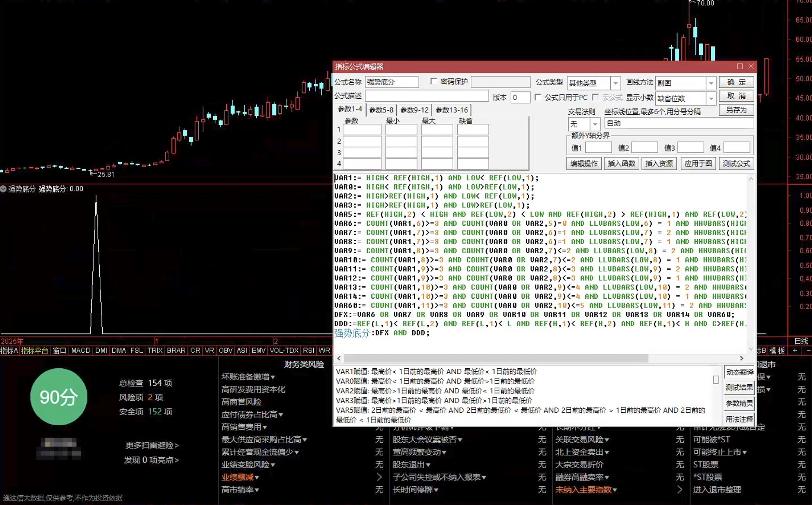This screenshot has width=812, height=505.
Task: Open 未纳入主要指数 detail arrow
Action: click(680, 490)
